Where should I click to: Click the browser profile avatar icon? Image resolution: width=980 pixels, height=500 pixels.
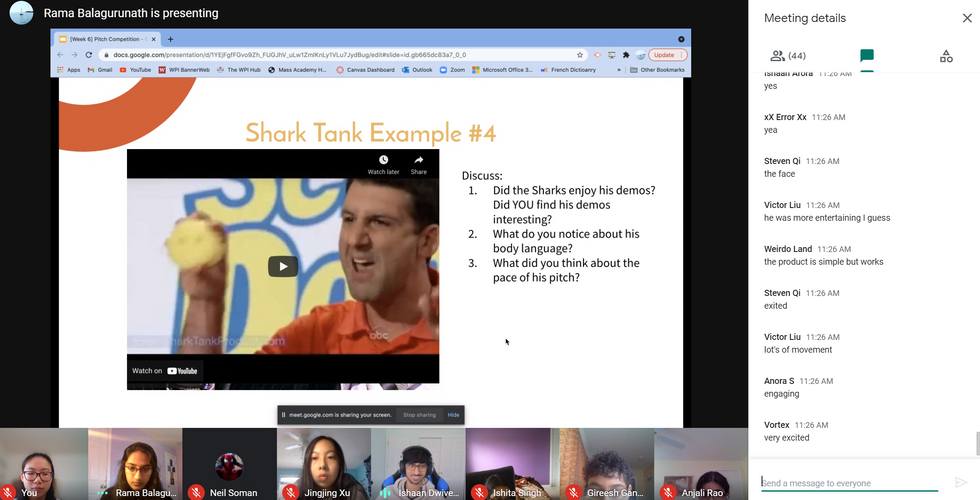pyautogui.click(x=641, y=55)
